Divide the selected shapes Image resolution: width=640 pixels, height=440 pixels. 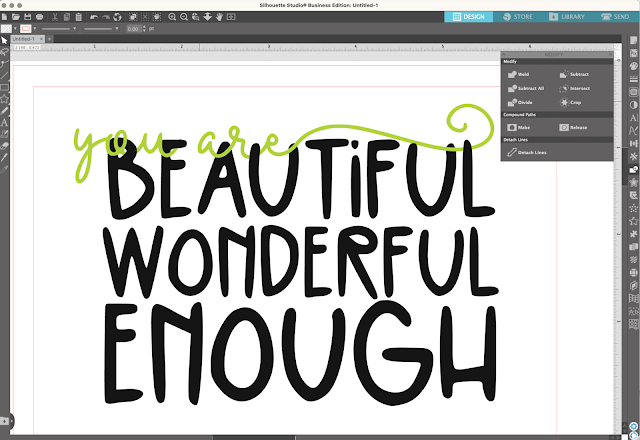[x=520, y=102]
